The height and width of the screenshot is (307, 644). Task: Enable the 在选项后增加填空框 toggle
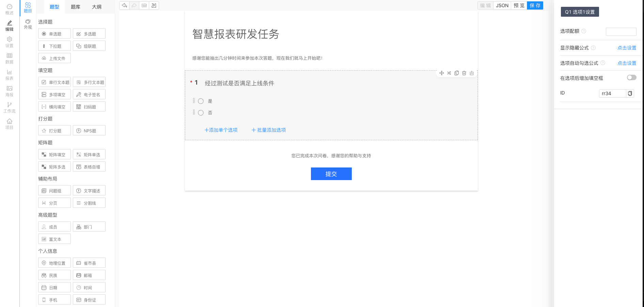632,77
